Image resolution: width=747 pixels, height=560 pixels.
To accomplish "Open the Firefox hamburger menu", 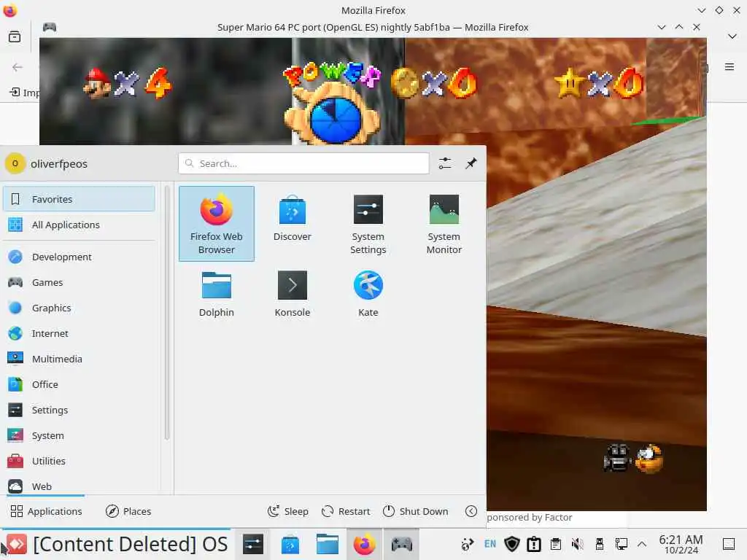I will (729, 66).
